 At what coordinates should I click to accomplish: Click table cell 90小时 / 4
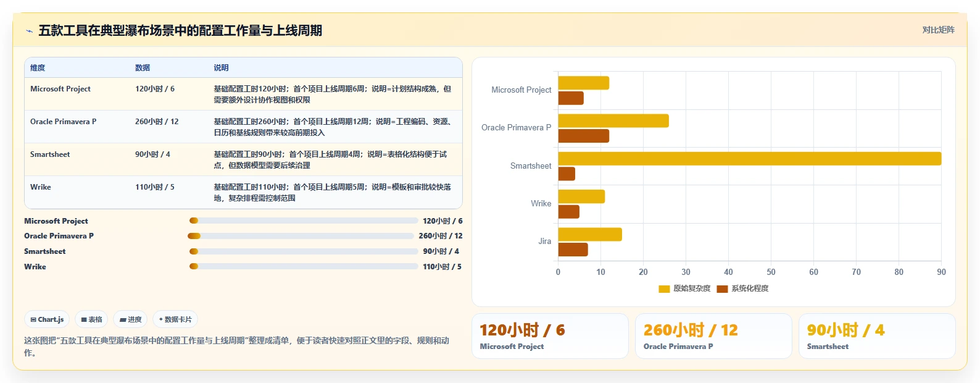coord(152,154)
